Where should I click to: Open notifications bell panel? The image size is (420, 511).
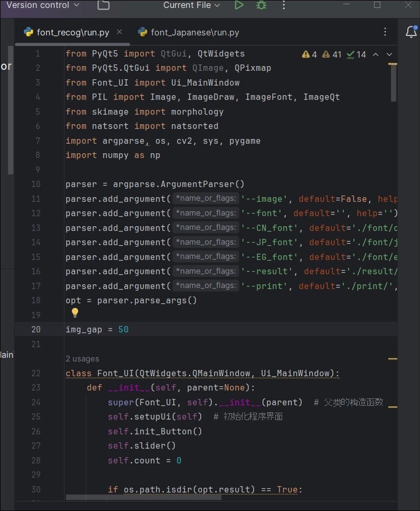pos(411,32)
